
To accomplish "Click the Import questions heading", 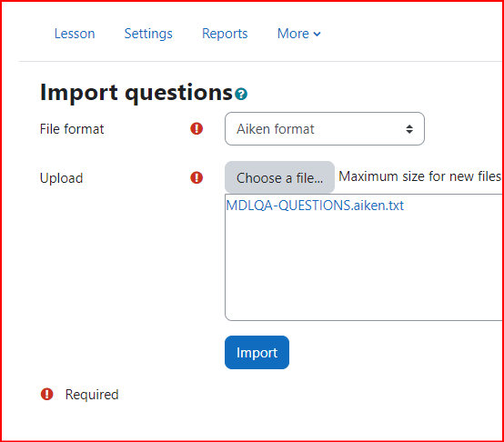I will tap(136, 93).
